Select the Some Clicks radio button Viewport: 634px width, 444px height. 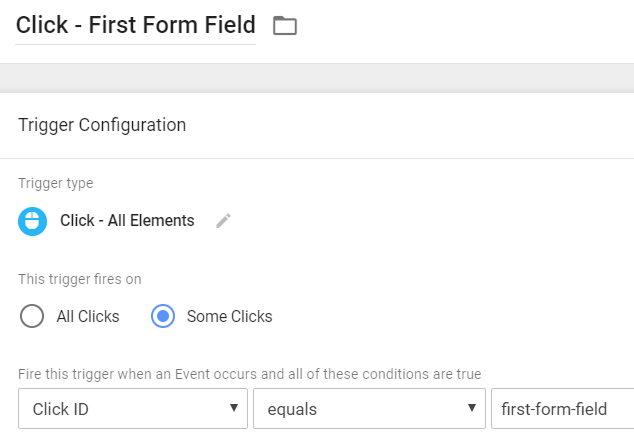pyautogui.click(x=162, y=316)
